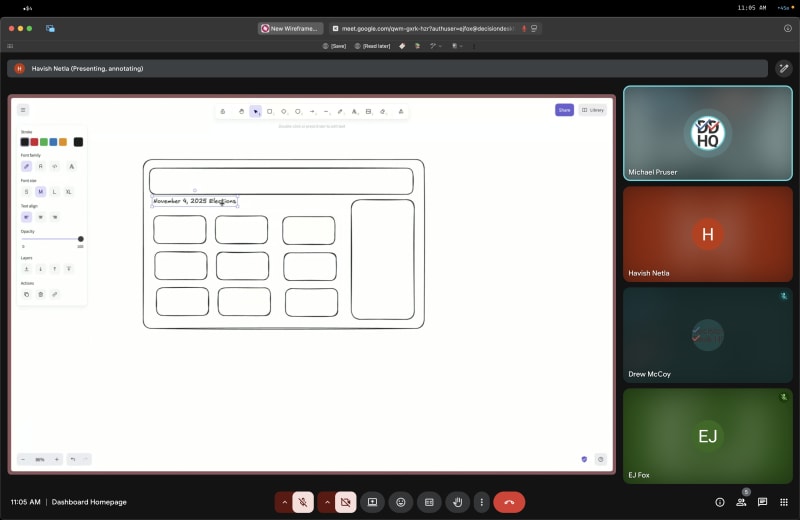Select the Eraser tool
800x520 pixels.
(383, 111)
